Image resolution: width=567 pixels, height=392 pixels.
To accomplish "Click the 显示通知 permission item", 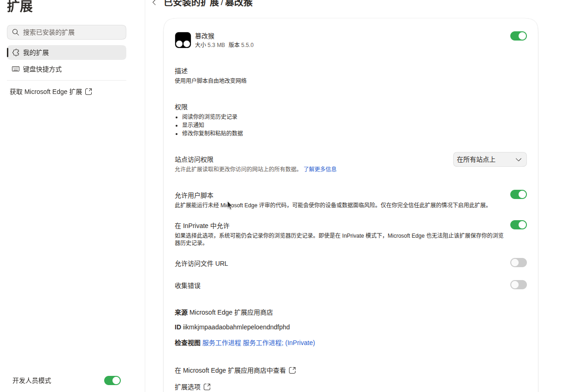I will (193, 125).
